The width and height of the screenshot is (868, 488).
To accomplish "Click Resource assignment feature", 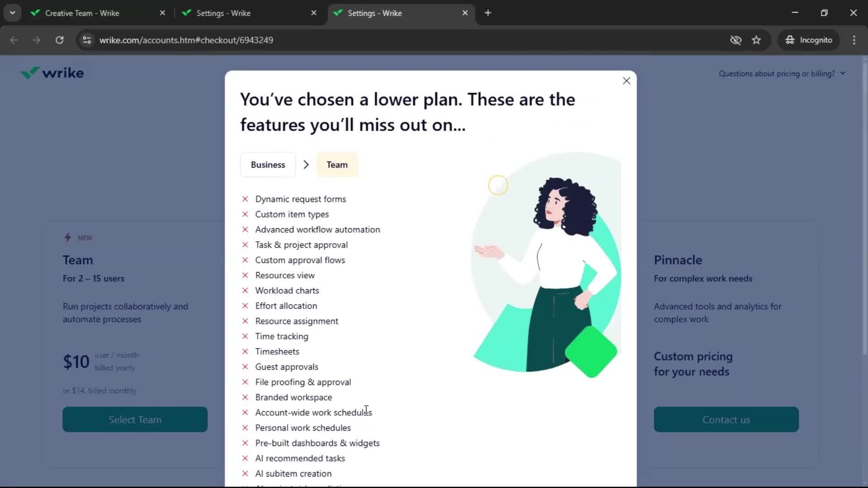I will 296,321.
